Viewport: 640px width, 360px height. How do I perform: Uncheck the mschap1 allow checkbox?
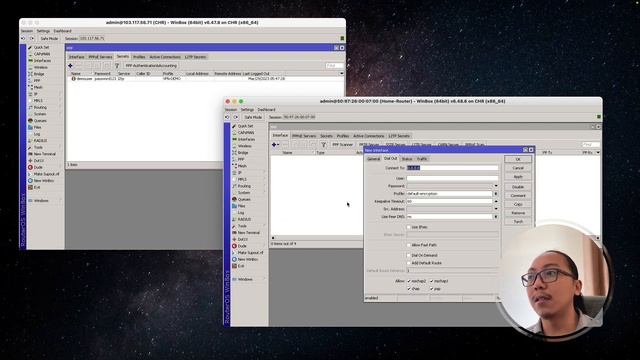[431, 281]
